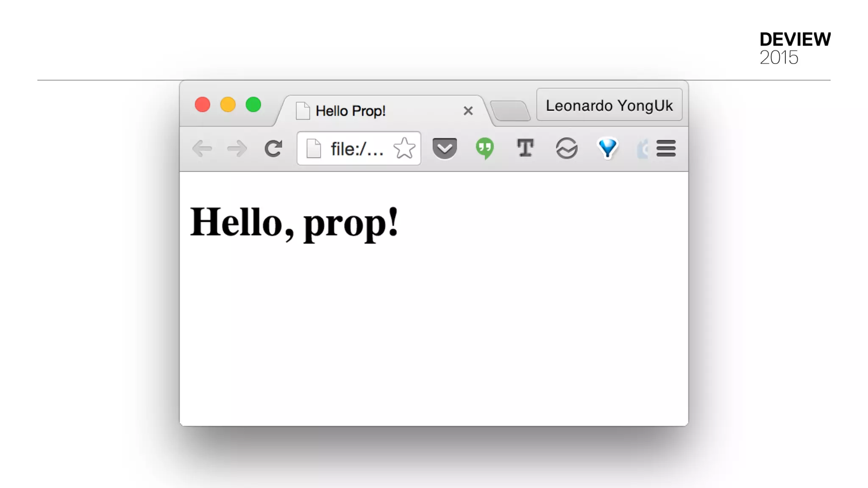Click the yellow minimize window button

228,105
